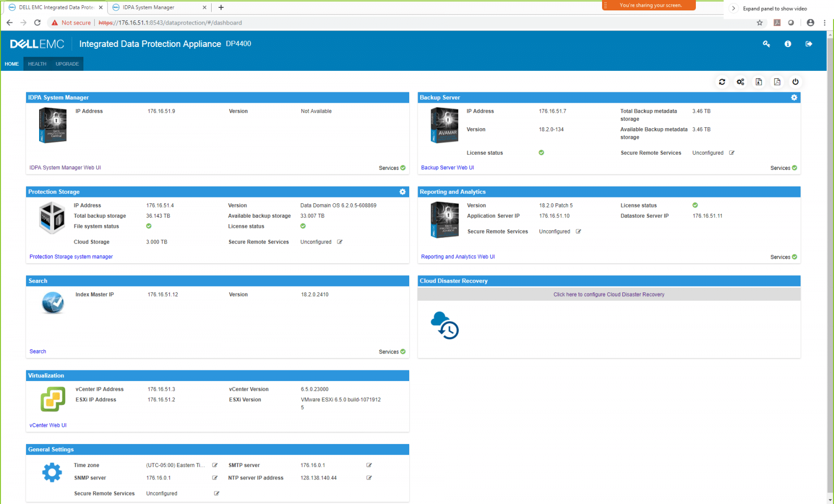Edit Secure Remote Services in Backup Server
The image size is (834, 504).
point(732,153)
